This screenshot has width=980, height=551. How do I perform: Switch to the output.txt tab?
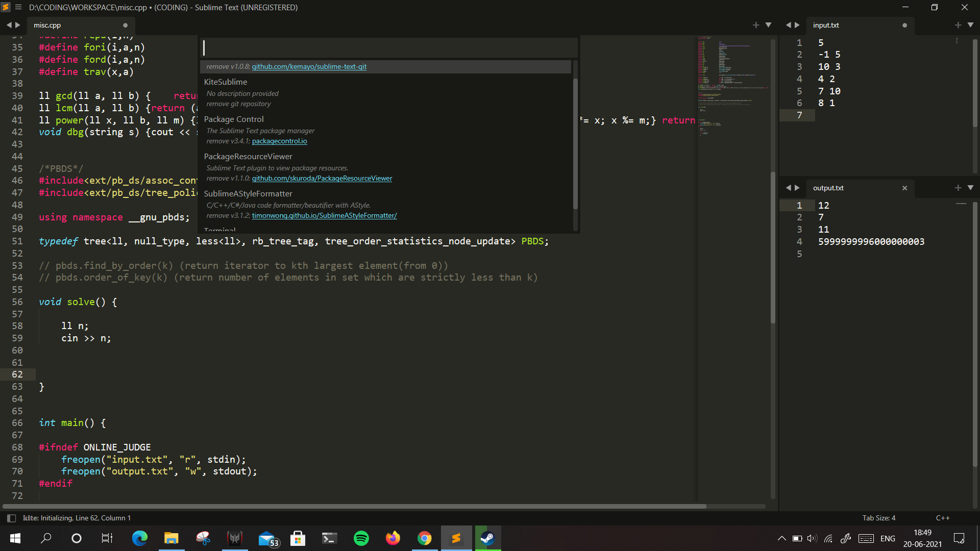[x=827, y=188]
